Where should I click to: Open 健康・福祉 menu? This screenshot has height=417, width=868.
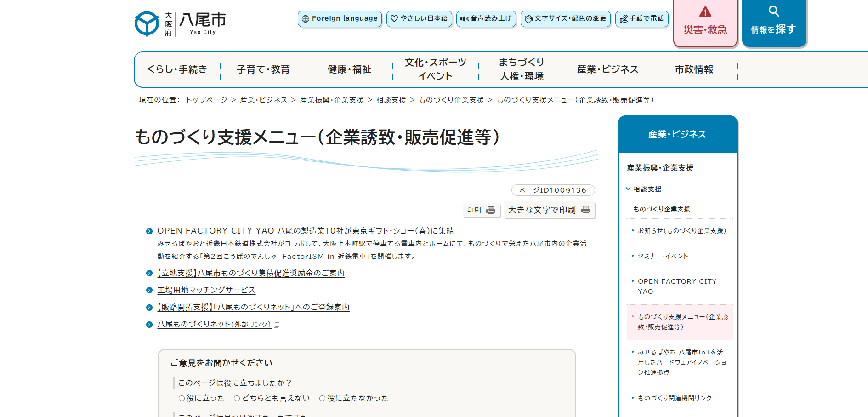[x=349, y=69]
